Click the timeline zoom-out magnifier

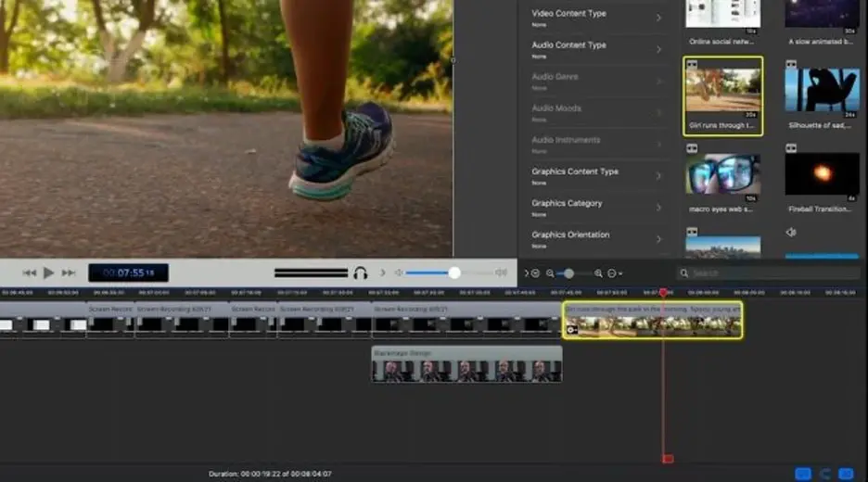pyautogui.click(x=550, y=273)
